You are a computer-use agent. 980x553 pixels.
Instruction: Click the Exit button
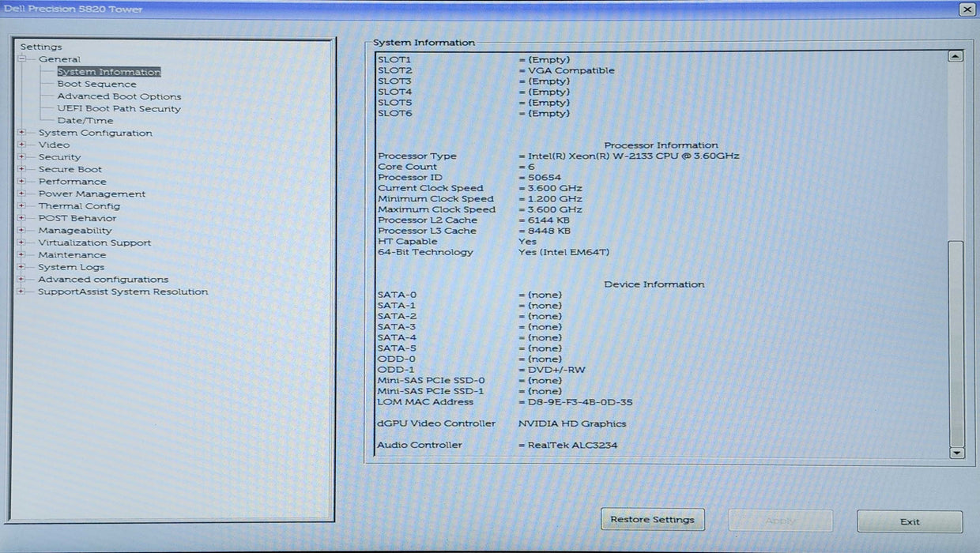coord(910,521)
